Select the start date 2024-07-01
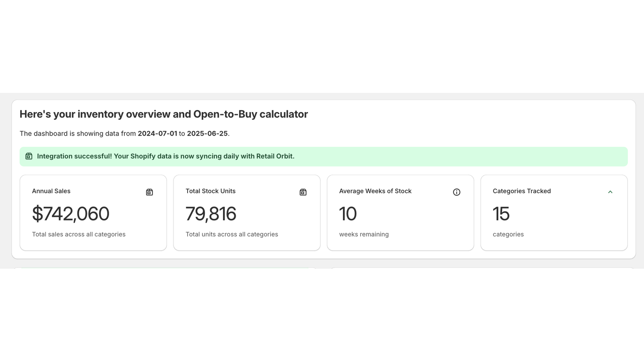Screen dimensions: 644x362 [157, 133]
